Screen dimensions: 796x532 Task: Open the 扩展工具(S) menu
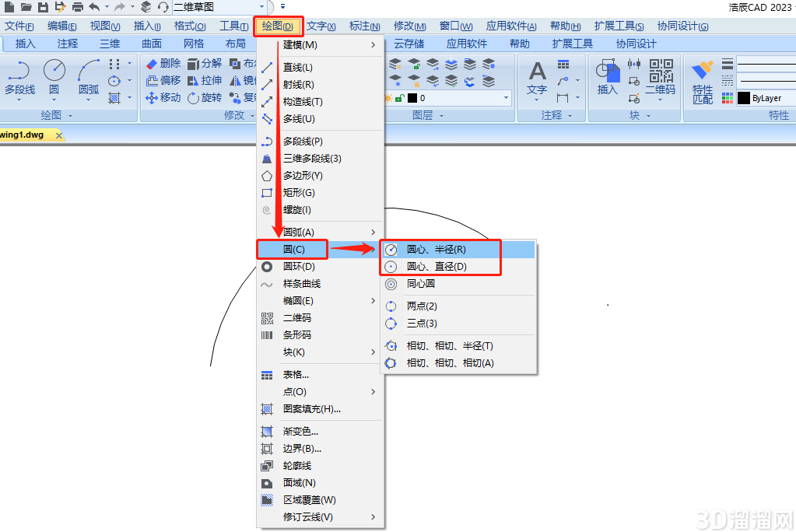pyautogui.click(x=619, y=26)
